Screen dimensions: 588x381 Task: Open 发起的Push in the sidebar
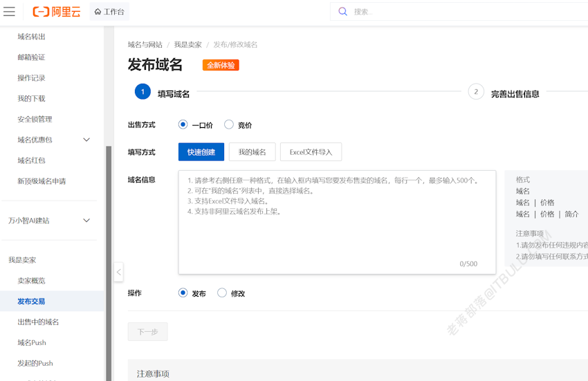click(35, 363)
